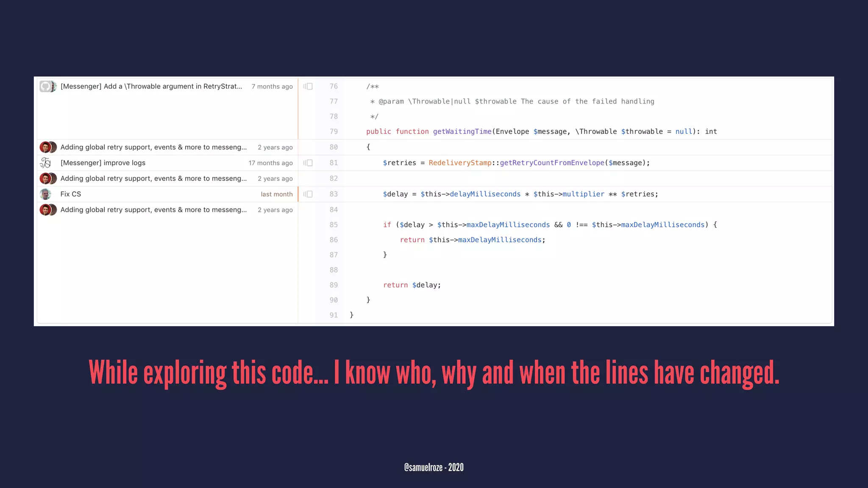This screenshot has height=488, width=868.
Task: Click the avatar on the commit beside line 80
Action: [48, 147]
